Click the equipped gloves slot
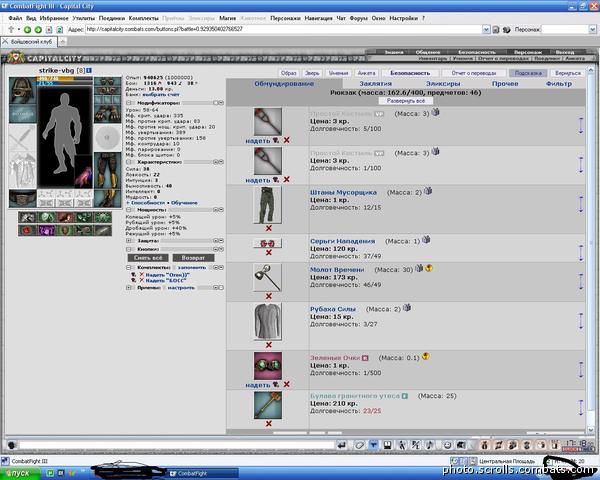Screen dimensions: 600x480 [x=108, y=113]
